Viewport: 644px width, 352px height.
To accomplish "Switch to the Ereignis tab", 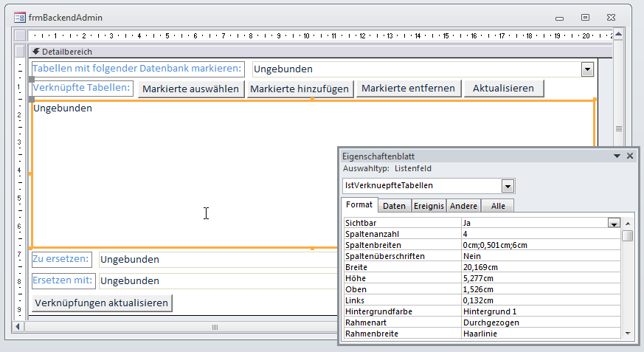I will (x=428, y=206).
